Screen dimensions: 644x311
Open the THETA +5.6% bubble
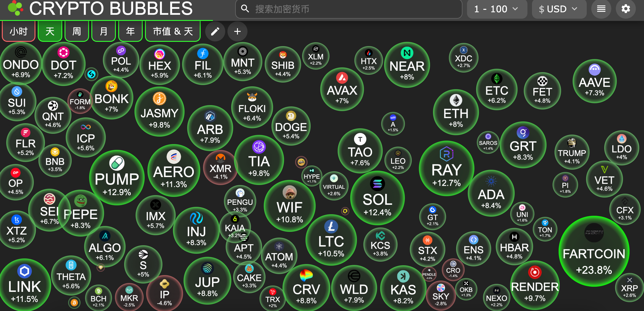pos(71,276)
